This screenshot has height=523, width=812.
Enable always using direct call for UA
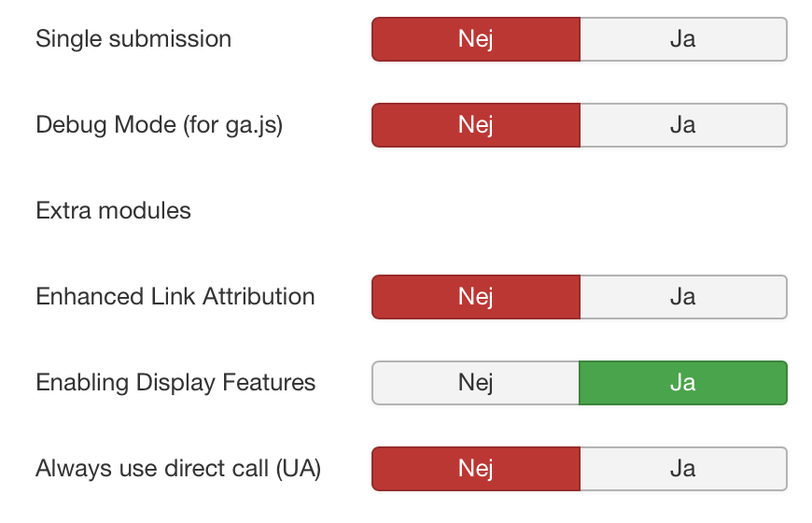click(x=682, y=469)
